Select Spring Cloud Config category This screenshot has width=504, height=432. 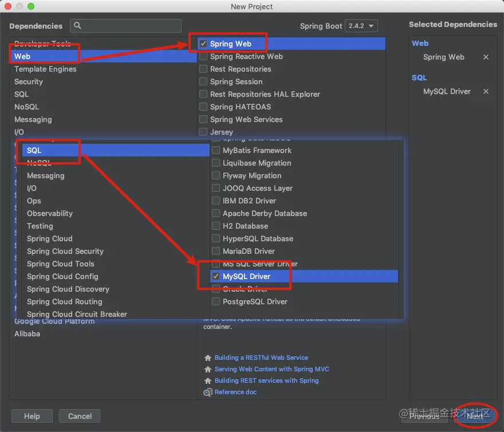pyautogui.click(x=62, y=276)
